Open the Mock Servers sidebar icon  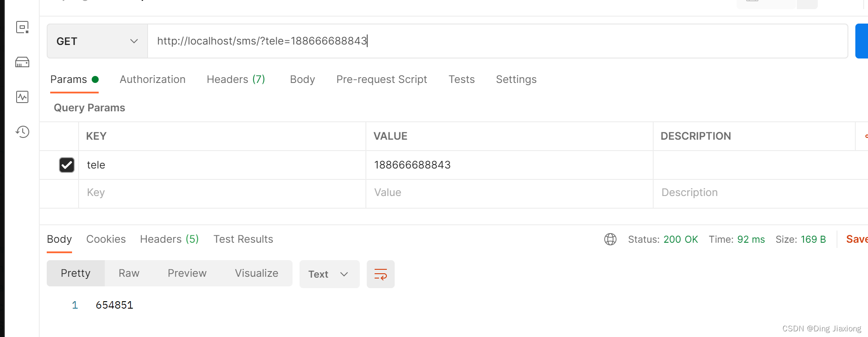pos(22,62)
